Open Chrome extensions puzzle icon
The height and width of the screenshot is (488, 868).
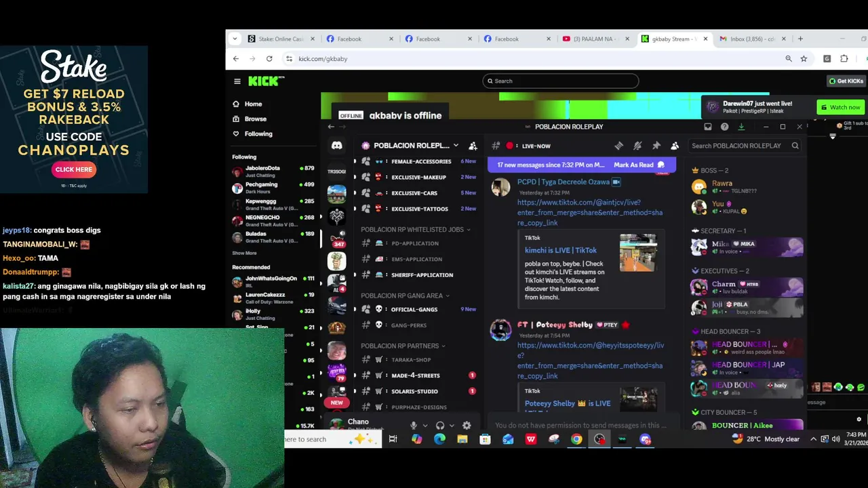[x=844, y=59]
